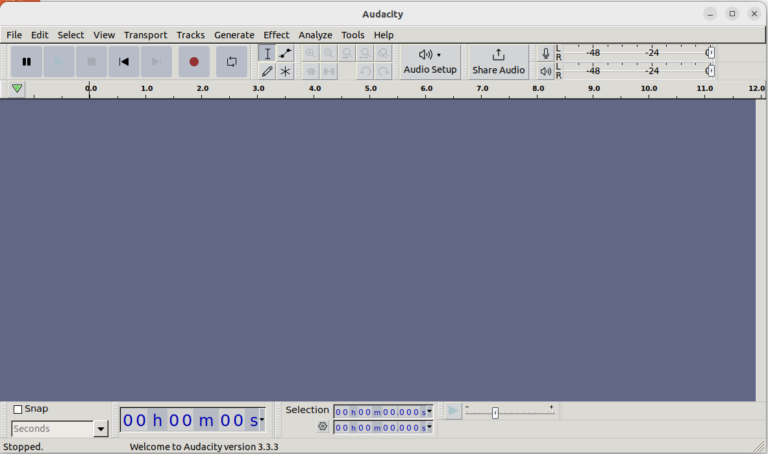Expand the main time display format arrow

pyautogui.click(x=262, y=420)
